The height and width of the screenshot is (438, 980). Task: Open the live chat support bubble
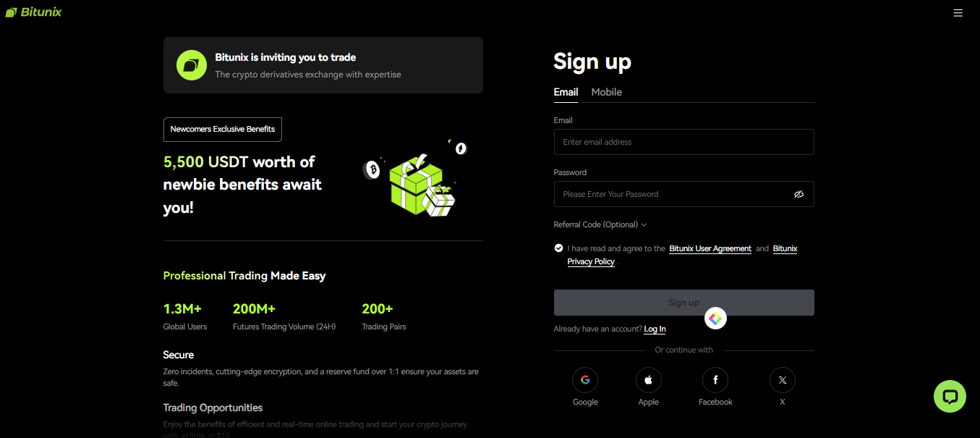click(950, 396)
